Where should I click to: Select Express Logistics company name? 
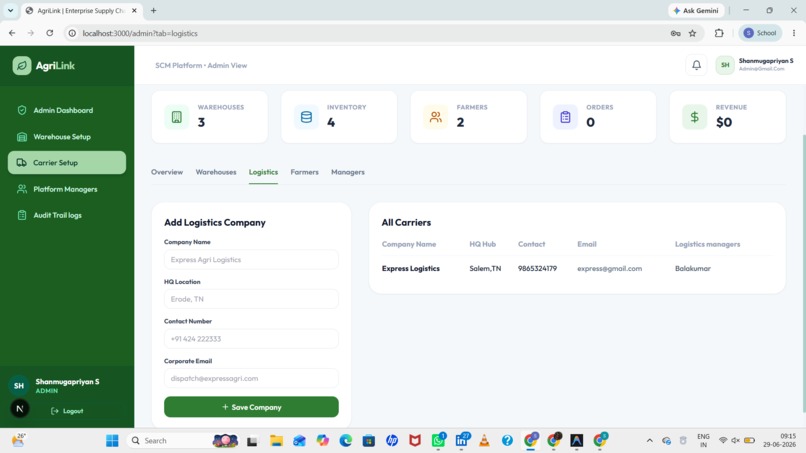411,268
